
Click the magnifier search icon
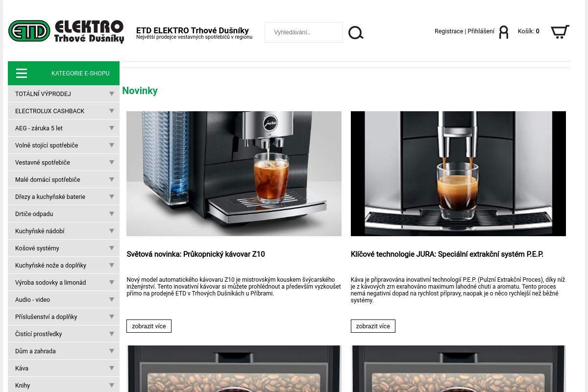(x=356, y=33)
